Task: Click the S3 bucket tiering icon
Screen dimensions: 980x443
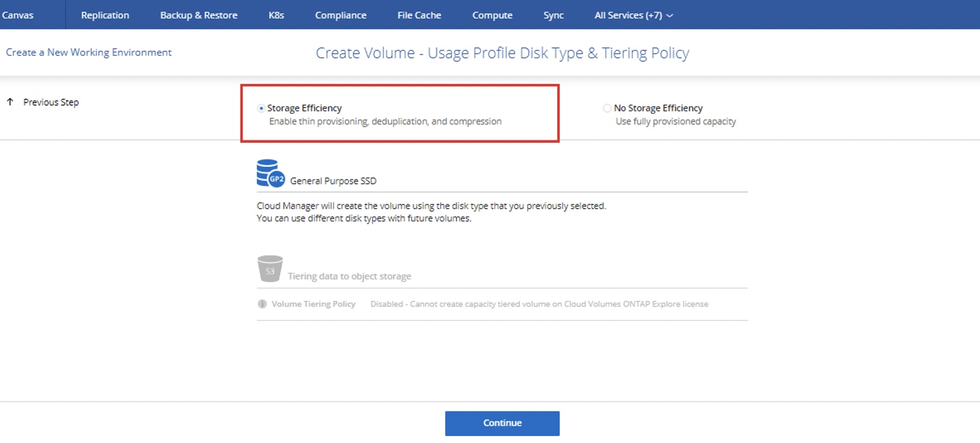Action: point(270,269)
